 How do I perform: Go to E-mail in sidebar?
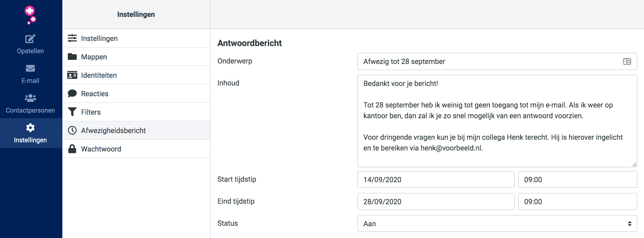coord(30,81)
